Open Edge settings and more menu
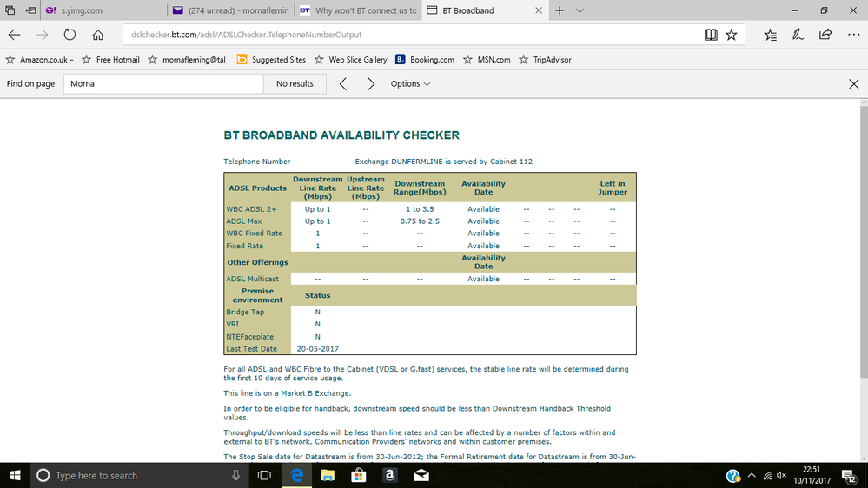This screenshot has height=488, width=868. [853, 35]
